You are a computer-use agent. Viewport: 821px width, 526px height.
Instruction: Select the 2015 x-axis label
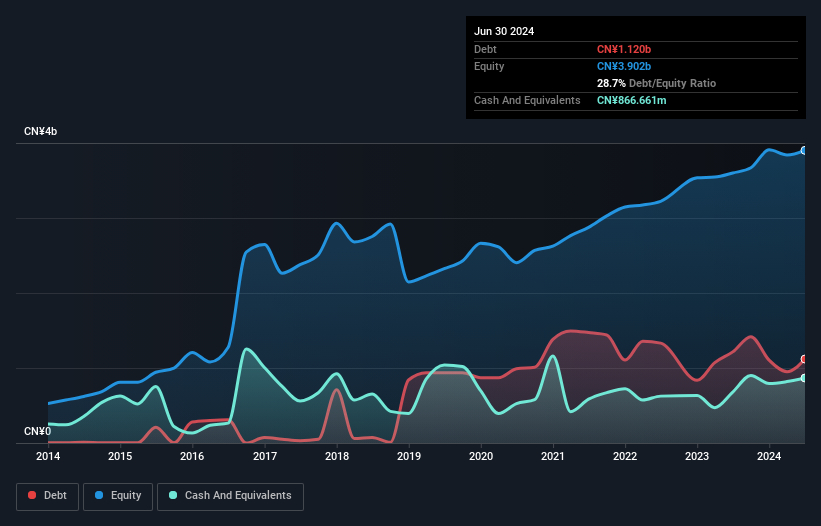(x=120, y=456)
